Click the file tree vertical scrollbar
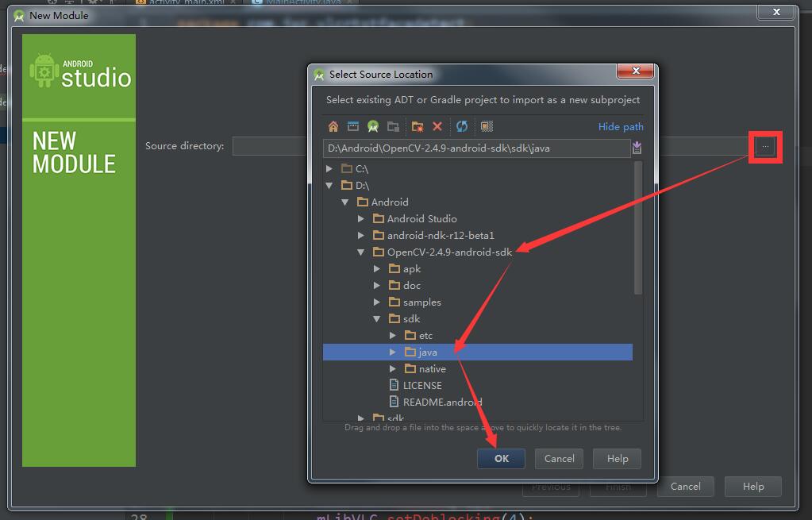 pos(638,228)
